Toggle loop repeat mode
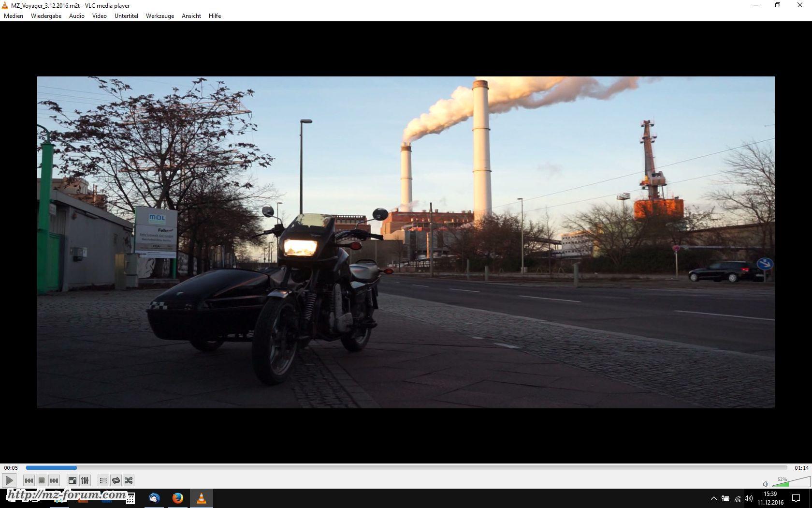Image resolution: width=812 pixels, height=508 pixels. point(116,480)
